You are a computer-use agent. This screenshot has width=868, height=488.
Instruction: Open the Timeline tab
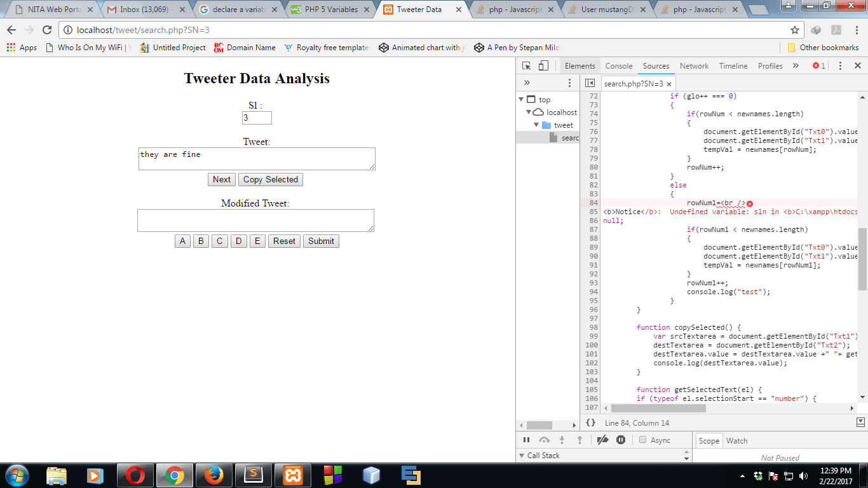click(x=733, y=65)
